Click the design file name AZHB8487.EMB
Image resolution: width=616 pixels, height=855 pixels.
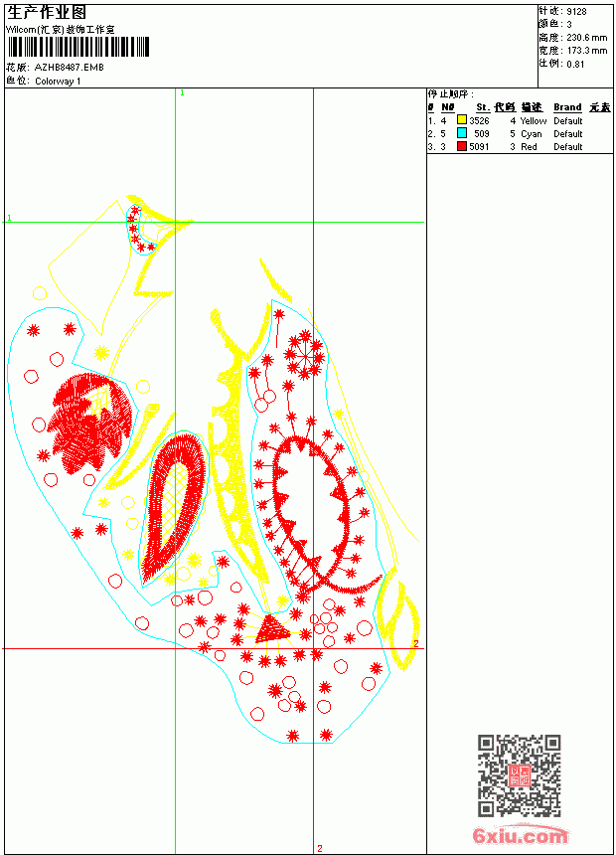coord(70,68)
